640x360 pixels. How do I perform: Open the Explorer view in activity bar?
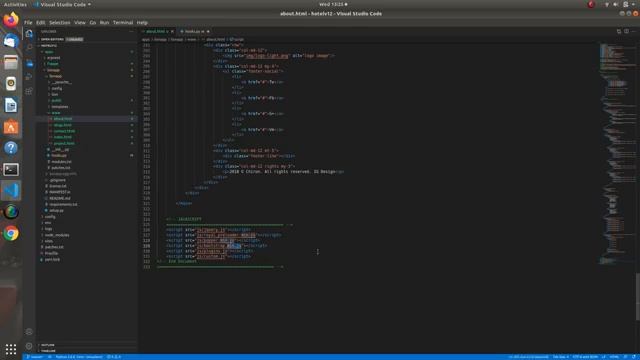click(x=29, y=34)
